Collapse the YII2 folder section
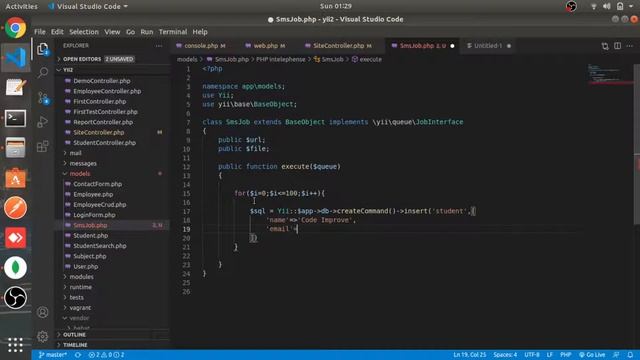Image resolution: width=640 pixels, height=360 pixels. pyautogui.click(x=113, y=70)
